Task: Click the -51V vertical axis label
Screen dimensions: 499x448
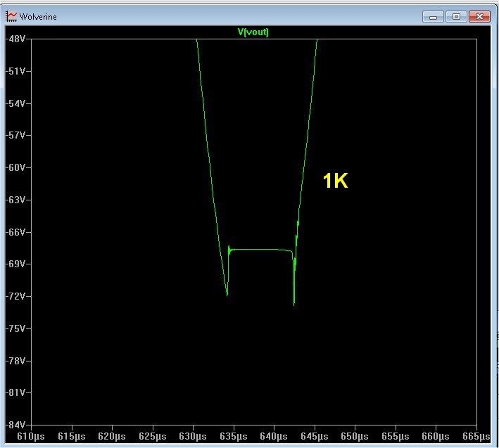Action: tap(15, 71)
